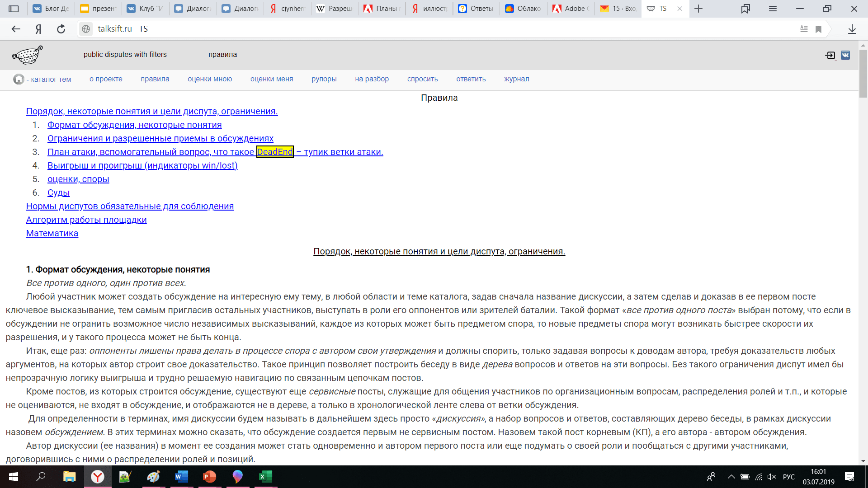Switch to the Adobe browser tab
Viewport: 868px width, 488px height.
coord(571,9)
